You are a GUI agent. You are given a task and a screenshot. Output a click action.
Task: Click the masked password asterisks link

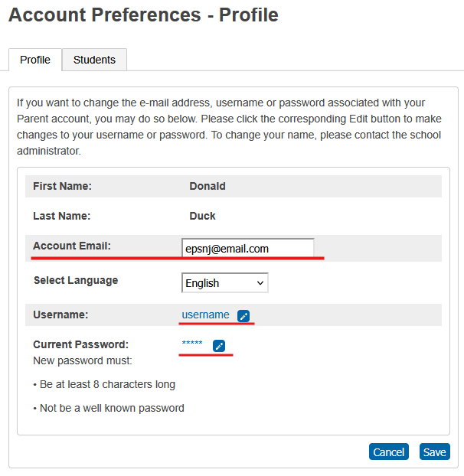pyautogui.click(x=192, y=343)
